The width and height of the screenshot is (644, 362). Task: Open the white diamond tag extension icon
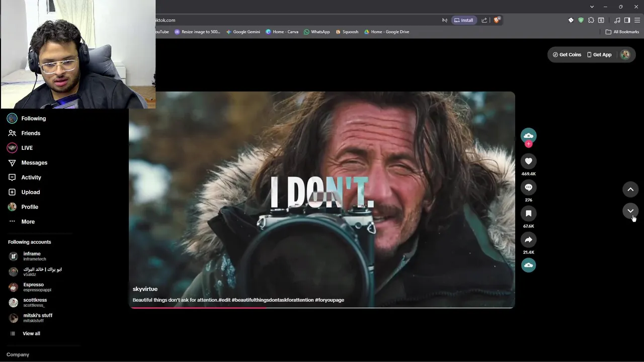coord(571,20)
